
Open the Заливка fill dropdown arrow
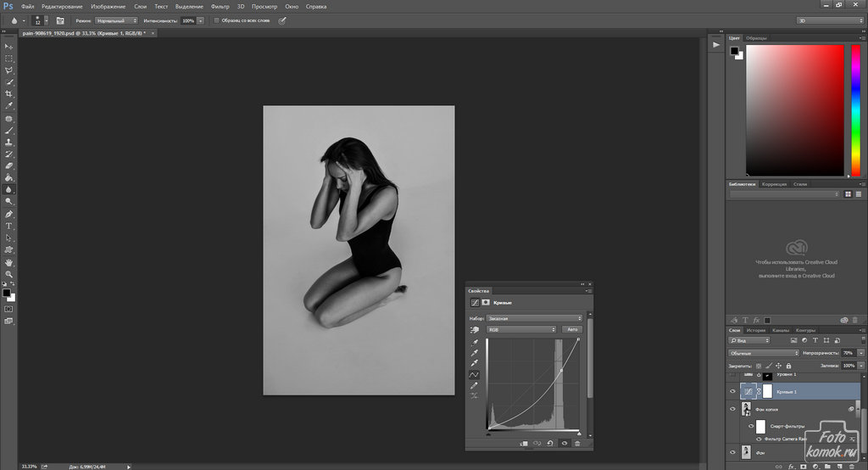point(861,366)
